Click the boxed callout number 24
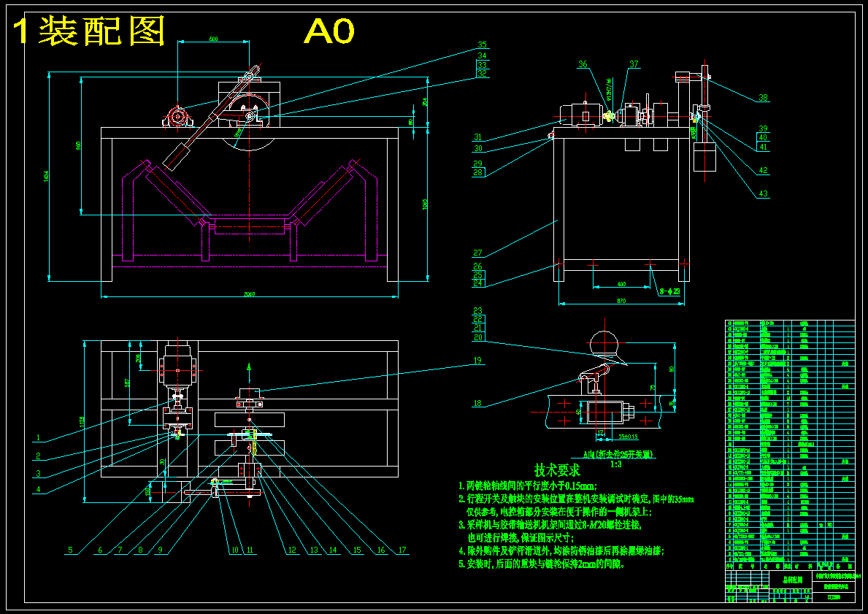Viewport: 868px width, 614px height. click(477, 283)
